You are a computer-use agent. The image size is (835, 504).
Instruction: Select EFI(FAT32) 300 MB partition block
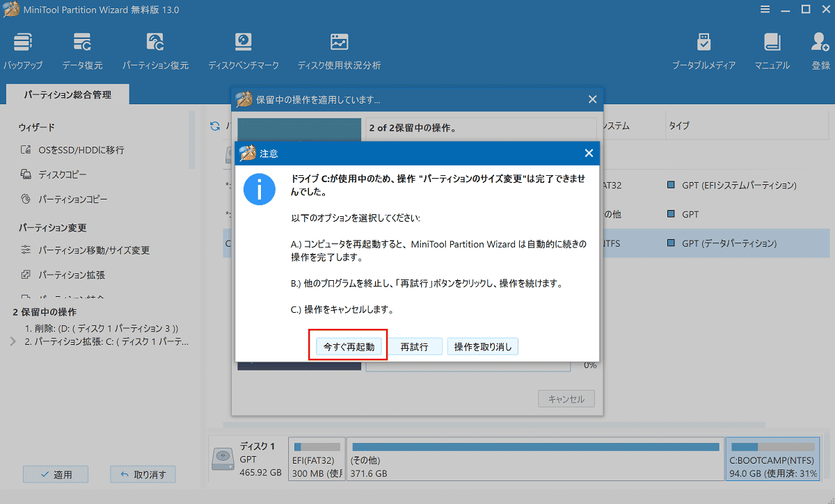tap(317, 460)
